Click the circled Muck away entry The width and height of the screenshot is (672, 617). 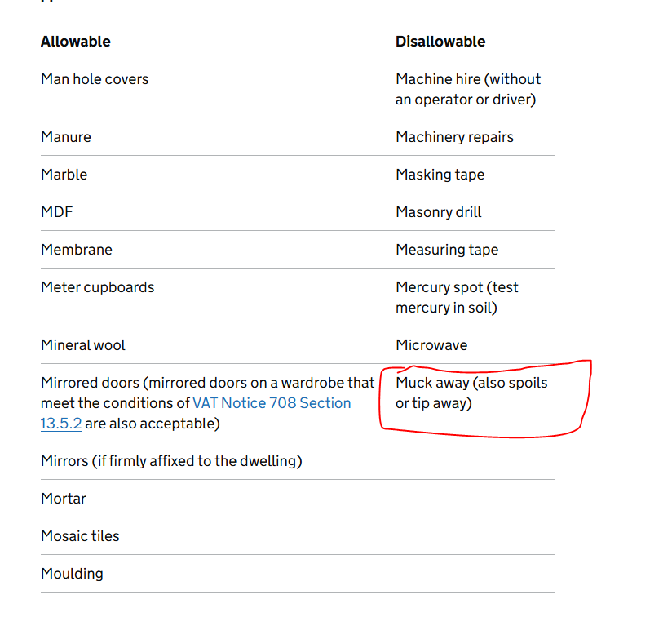[x=471, y=393]
